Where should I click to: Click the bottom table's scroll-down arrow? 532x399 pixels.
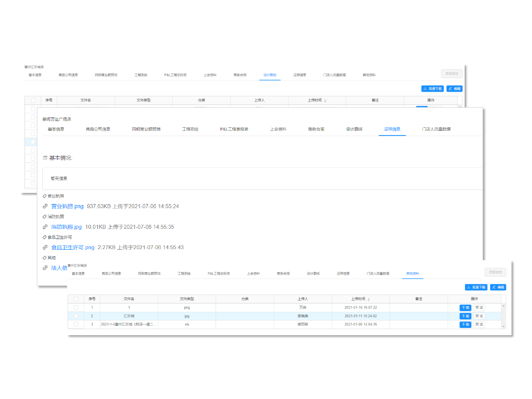504,326
